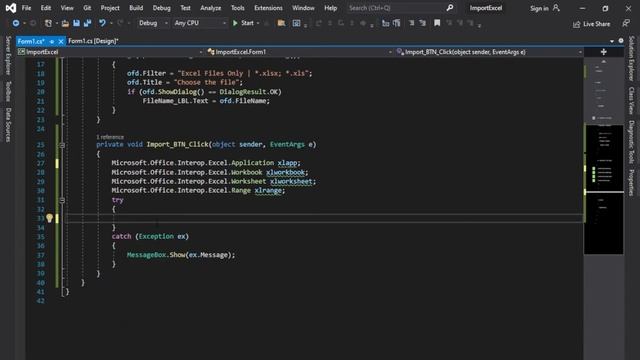
Task: Open the Analyze menu
Action: [x=211, y=8]
